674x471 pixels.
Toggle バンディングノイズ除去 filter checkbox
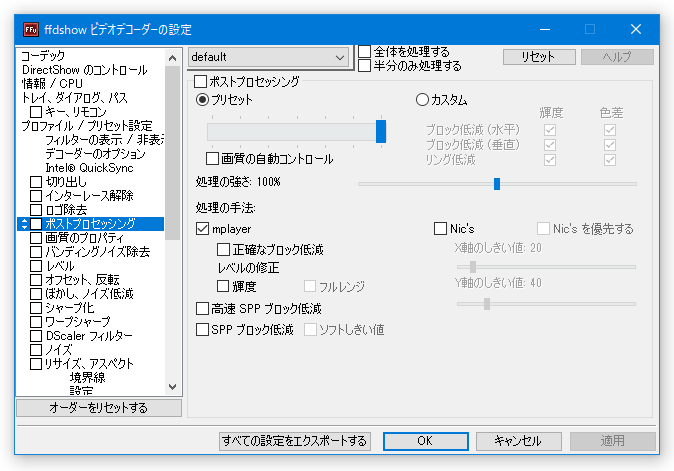[36, 252]
